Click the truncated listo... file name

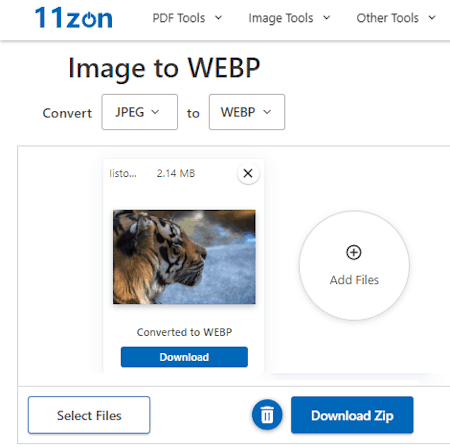coord(123,173)
